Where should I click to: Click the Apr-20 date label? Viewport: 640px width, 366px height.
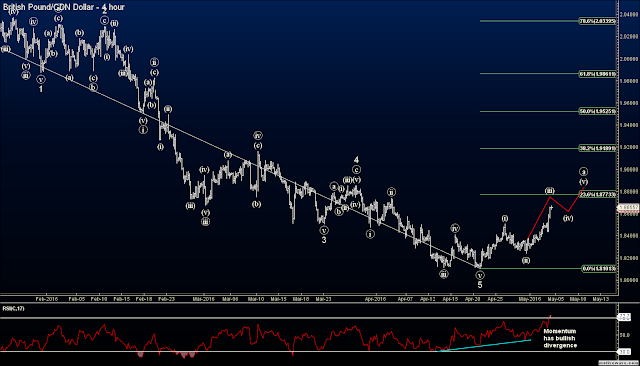(x=473, y=299)
